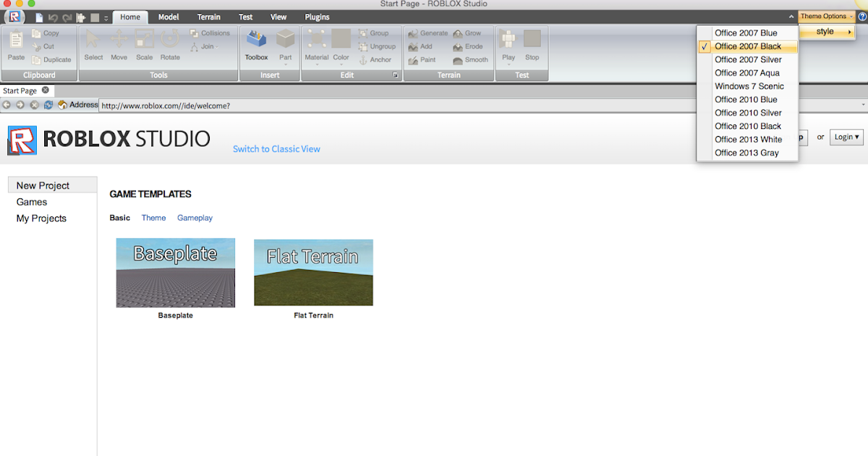The width and height of the screenshot is (868, 456).
Task: Switch to the Plugins ribbon tab
Action: (317, 17)
